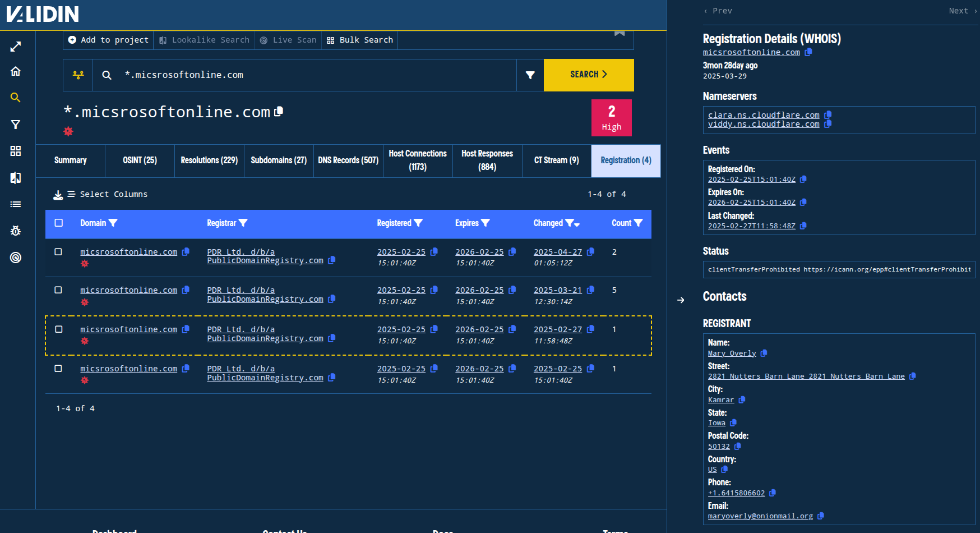The height and width of the screenshot is (533, 980).
Task: Filter the Changed column
Action: [570, 223]
